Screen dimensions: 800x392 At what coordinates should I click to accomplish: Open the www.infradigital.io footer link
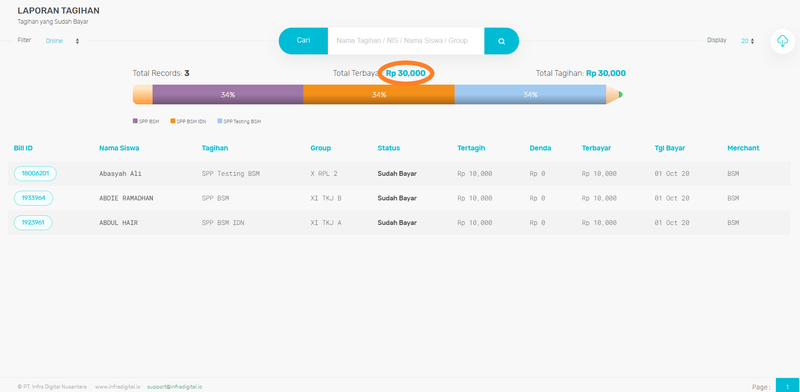point(117,387)
